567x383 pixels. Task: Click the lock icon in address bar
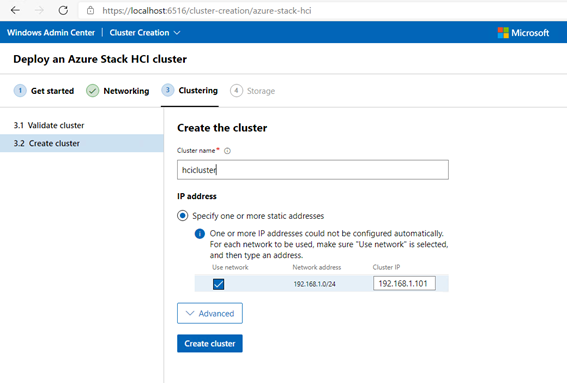pyautogui.click(x=90, y=10)
